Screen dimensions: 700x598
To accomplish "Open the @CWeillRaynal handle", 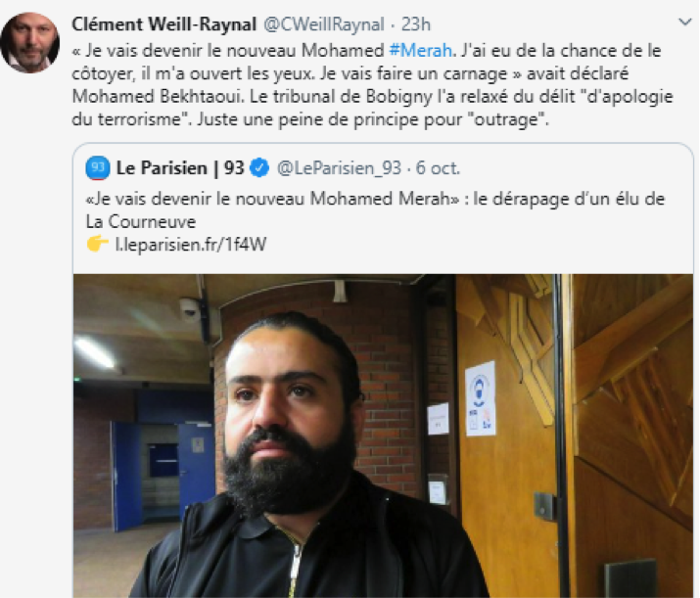I will [324, 24].
